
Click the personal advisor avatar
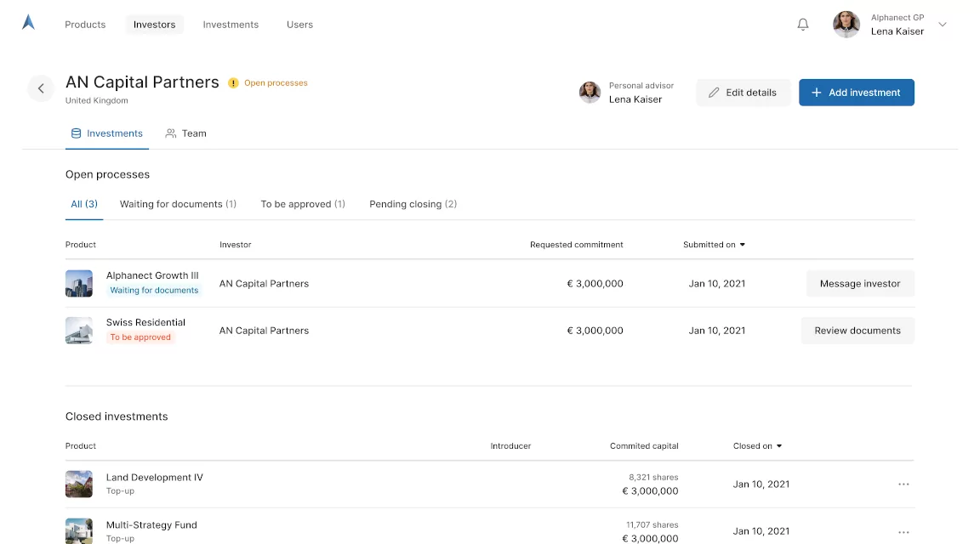tap(590, 93)
